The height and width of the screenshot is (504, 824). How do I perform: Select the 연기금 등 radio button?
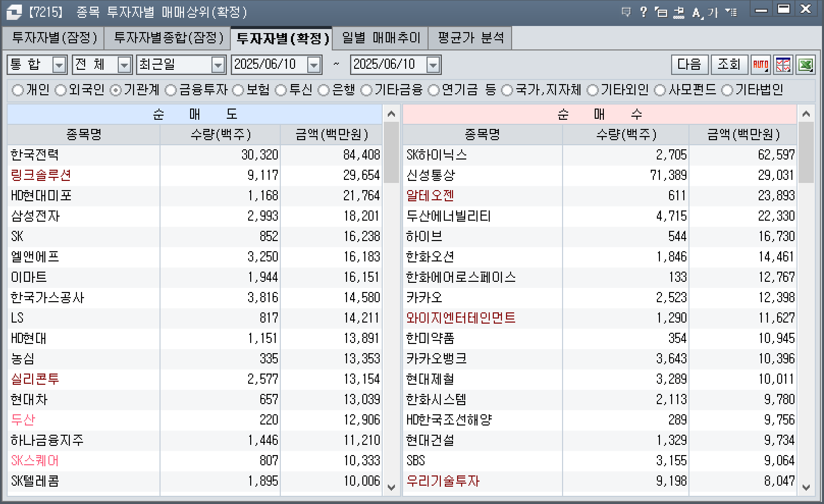434,90
